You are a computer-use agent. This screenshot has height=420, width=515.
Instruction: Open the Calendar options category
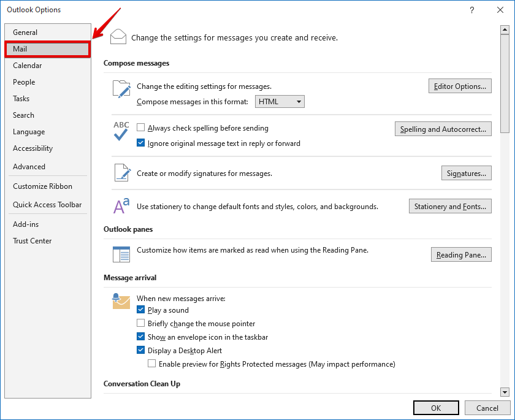tap(48, 66)
